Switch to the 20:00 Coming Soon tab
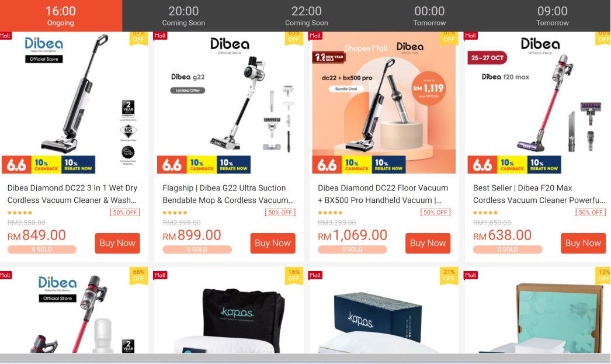611x364 pixels. 183,16
